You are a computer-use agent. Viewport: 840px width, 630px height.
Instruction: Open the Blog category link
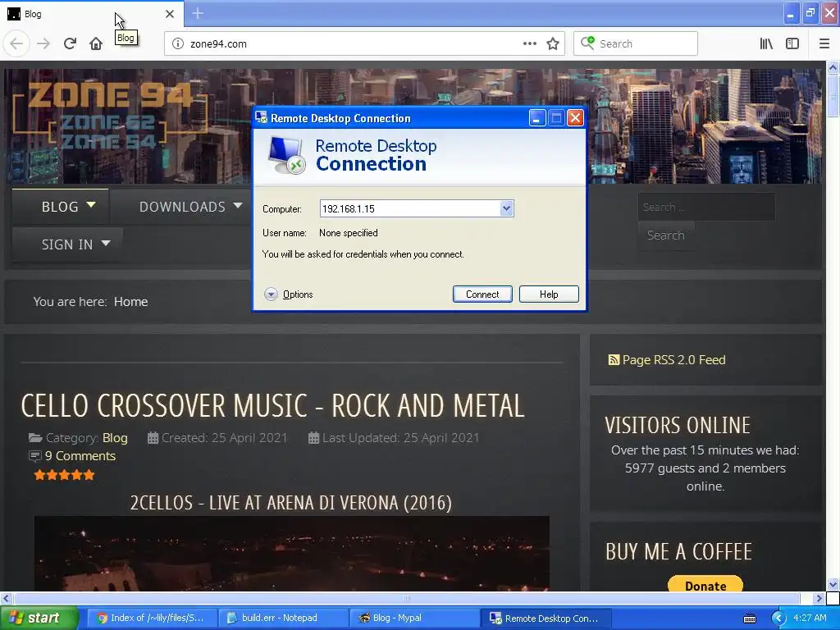click(115, 438)
